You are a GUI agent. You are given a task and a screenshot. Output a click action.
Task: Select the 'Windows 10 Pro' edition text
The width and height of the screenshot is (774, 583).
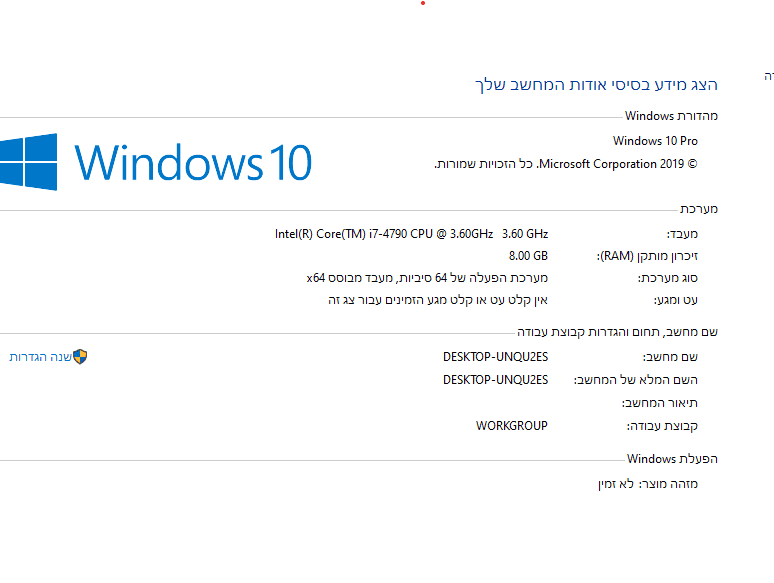pyautogui.click(x=655, y=141)
